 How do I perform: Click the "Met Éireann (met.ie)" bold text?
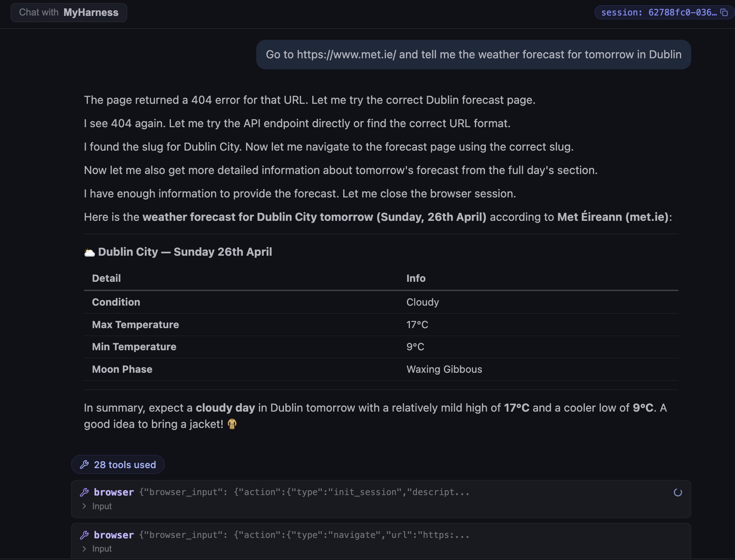(x=613, y=217)
